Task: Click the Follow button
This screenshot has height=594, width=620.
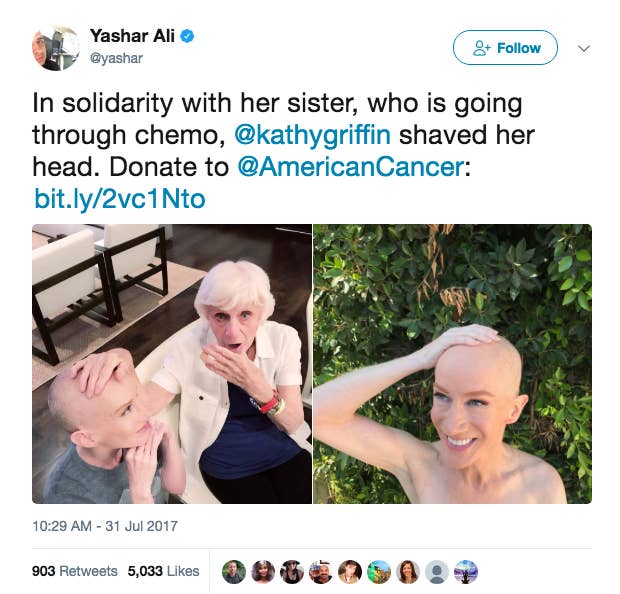Action: [505, 48]
